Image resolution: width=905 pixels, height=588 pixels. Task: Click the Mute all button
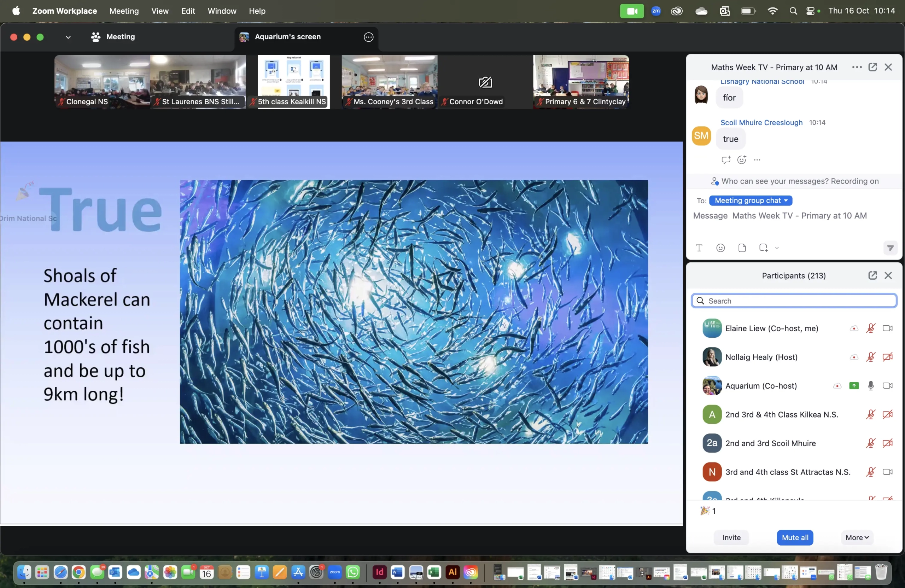(x=795, y=537)
